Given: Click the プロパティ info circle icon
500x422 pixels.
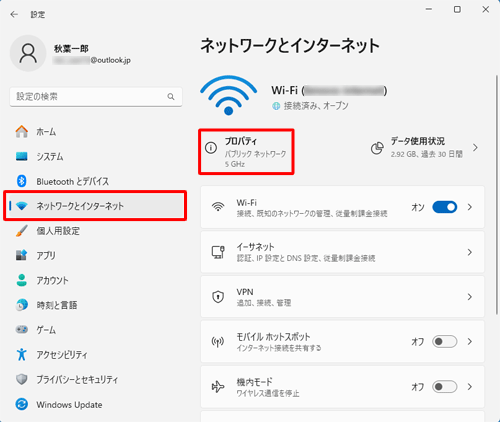Looking at the screenshot, I should pyautogui.click(x=211, y=147).
